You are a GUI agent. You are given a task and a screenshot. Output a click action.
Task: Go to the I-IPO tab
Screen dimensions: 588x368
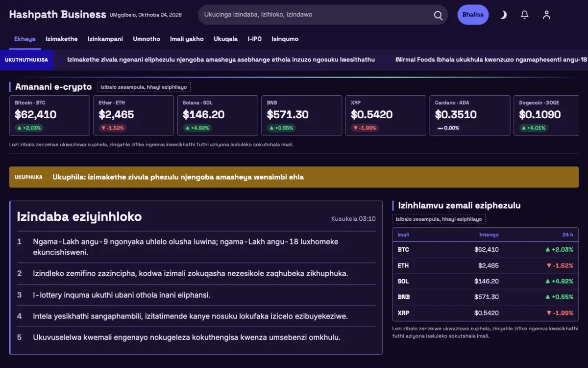(x=255, y=39)
